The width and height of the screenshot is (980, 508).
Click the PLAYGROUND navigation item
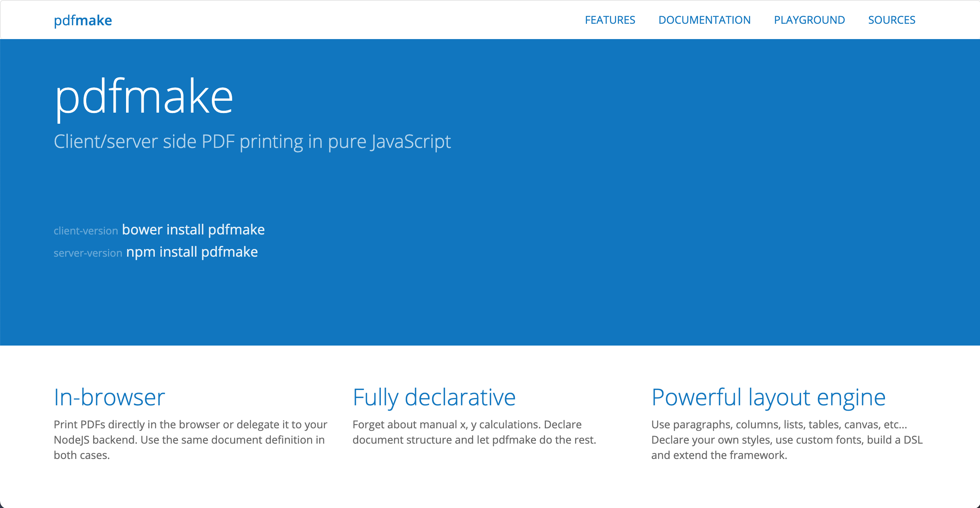tap(810, 20)
